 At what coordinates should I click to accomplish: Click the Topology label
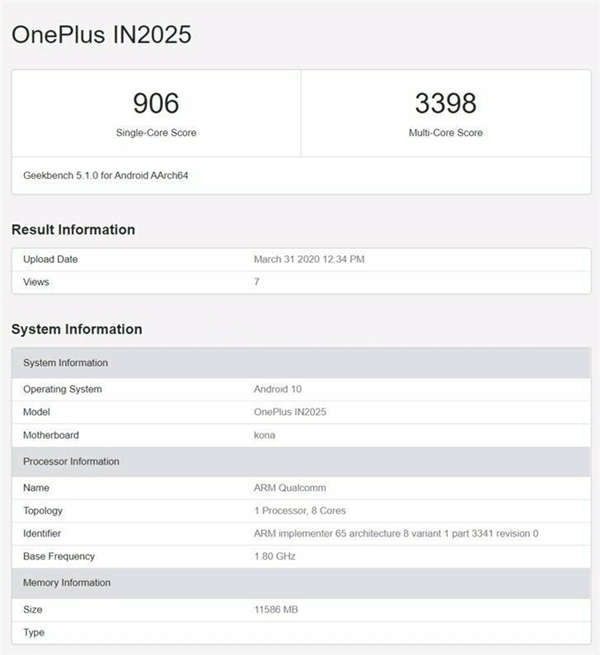click(43, 511)
